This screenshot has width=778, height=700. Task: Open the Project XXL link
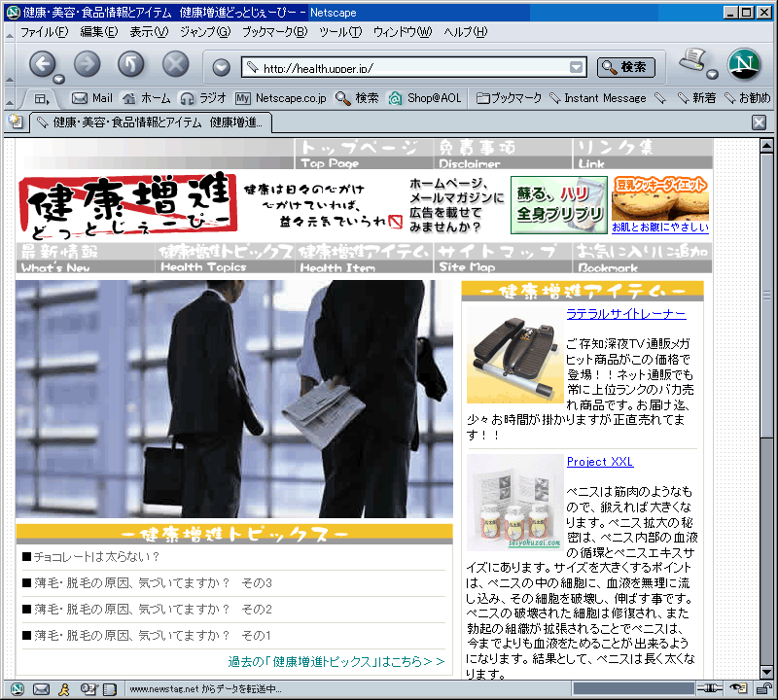600,462
